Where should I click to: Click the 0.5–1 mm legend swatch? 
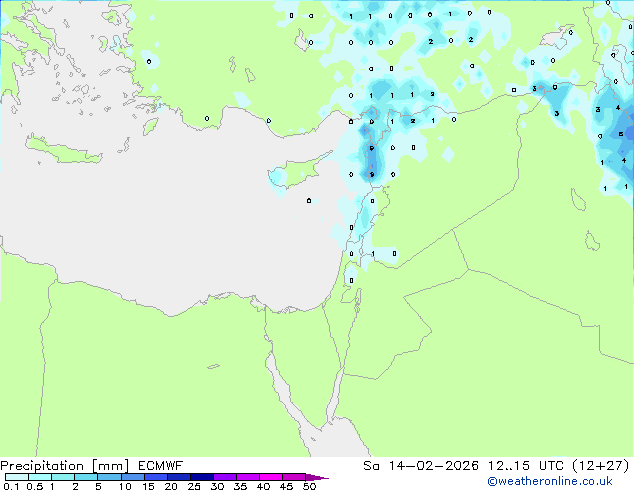pyautogui.click(x=40, y=477)
